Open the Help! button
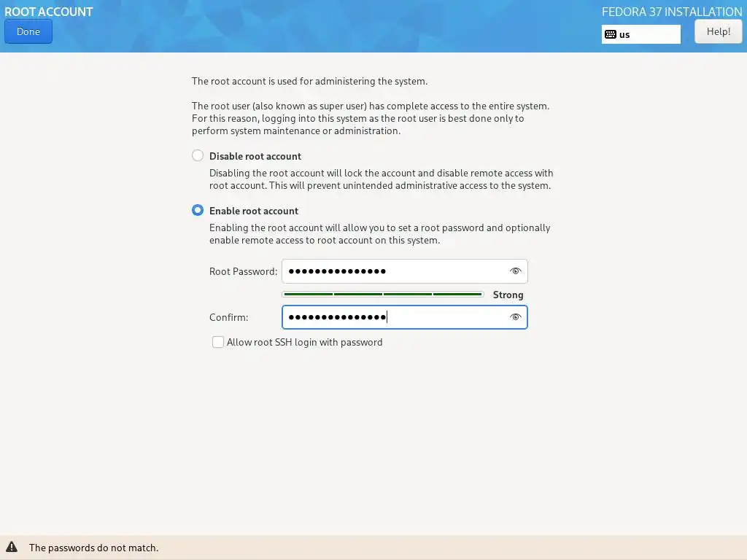 pyautogui.click(x=718, y=31)
